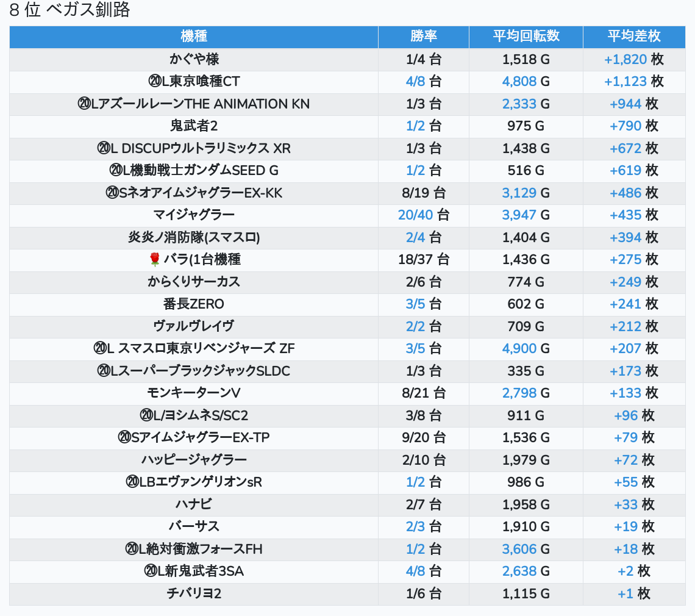Screen dimensions: 695x616
Task: Click the 8位 ベガス釧路 heading
Action: tap(70, 10)
